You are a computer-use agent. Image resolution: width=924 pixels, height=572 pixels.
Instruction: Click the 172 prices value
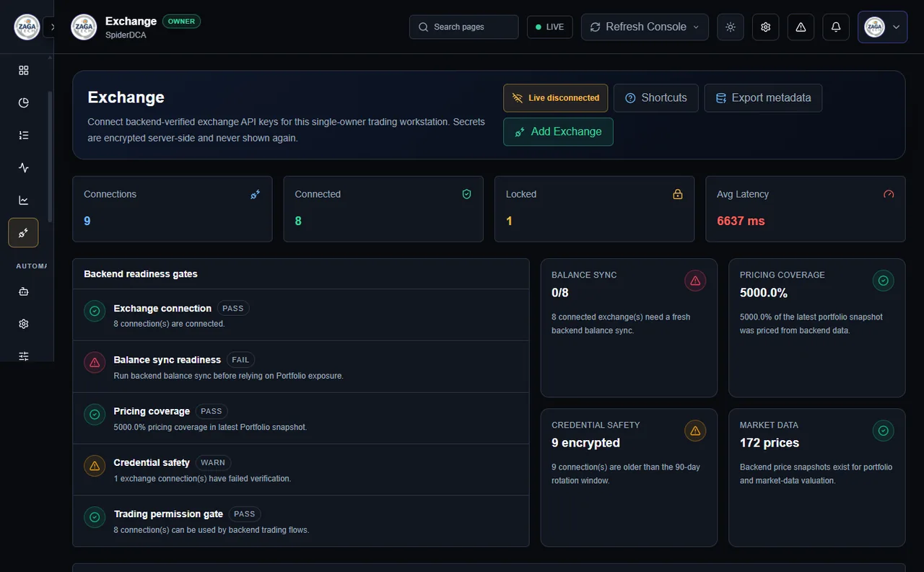(x=770, y=443)
